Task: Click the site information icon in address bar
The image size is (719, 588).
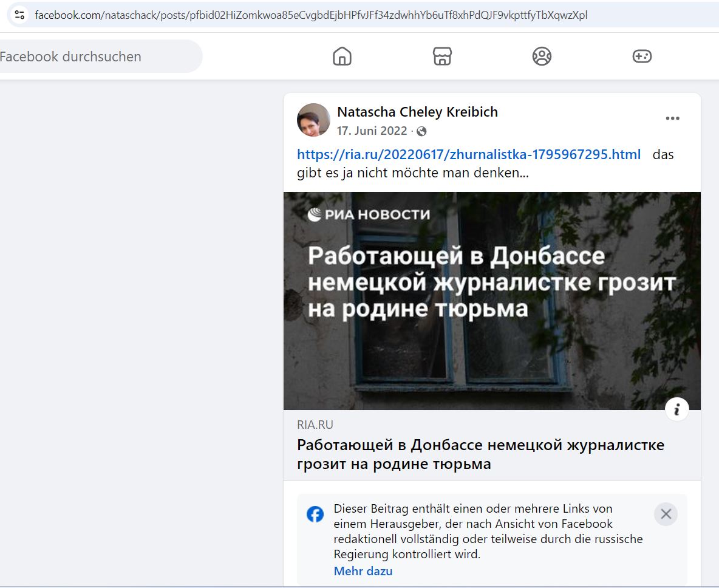Action: [x=19, y=15]
